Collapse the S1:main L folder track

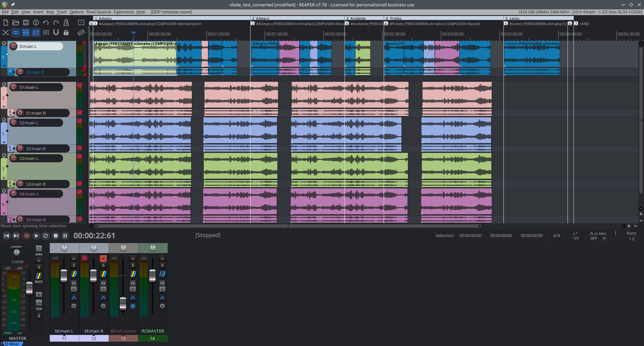tap(4, 84)
